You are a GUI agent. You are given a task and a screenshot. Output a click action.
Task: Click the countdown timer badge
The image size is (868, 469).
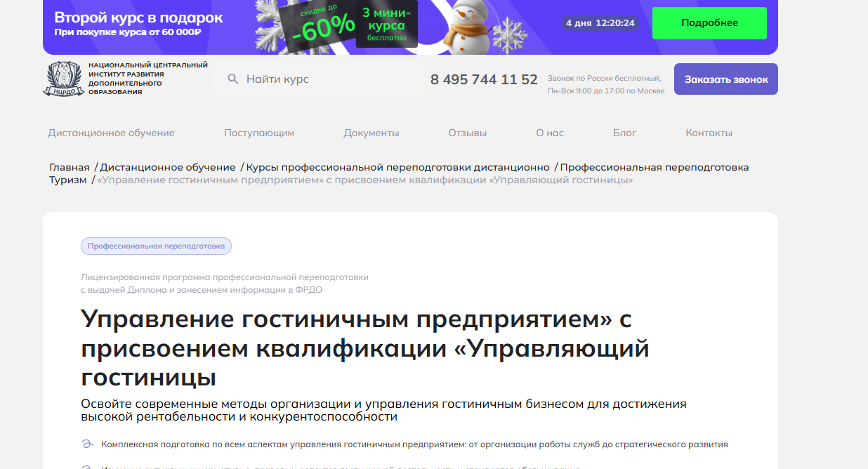600,23
